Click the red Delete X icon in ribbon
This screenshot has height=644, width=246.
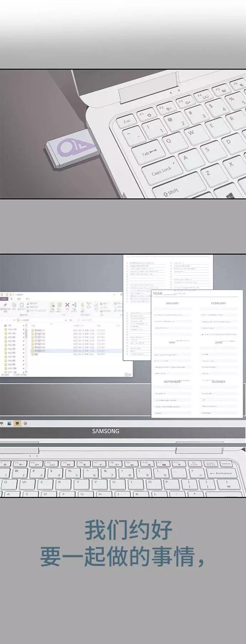67,305
